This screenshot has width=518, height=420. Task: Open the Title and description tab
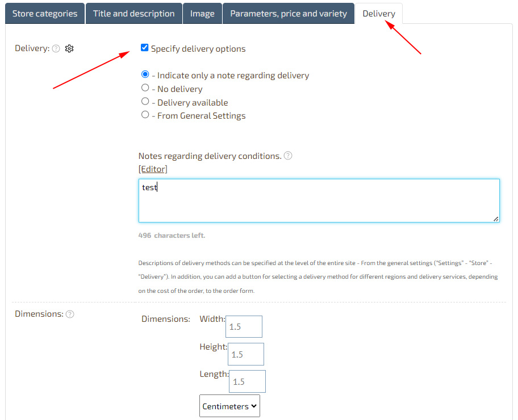click(x=134, y=14)
